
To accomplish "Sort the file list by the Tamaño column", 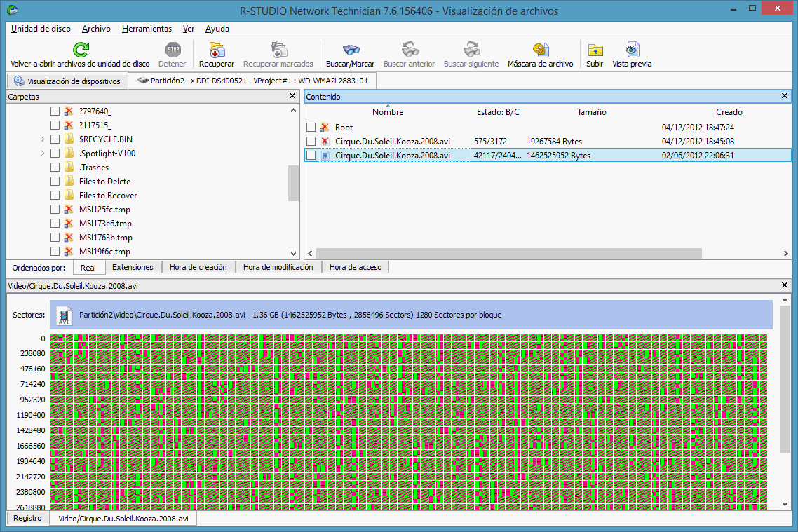I will pos(591,112).
